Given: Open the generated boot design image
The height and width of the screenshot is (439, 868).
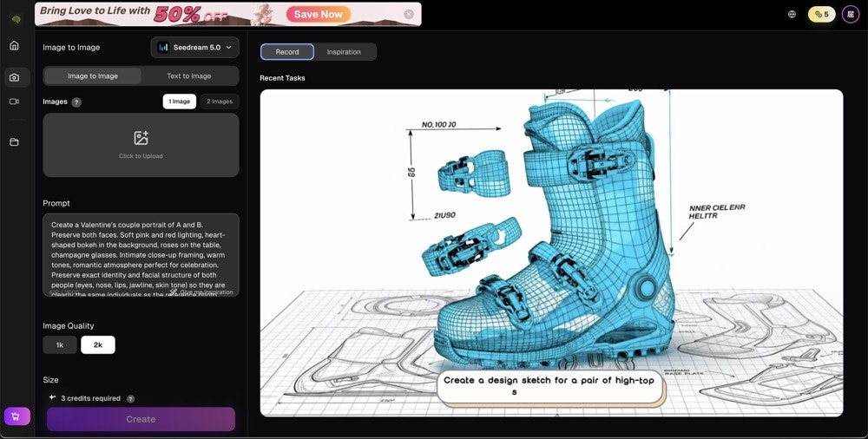Looking at the screenshot, I should click(x=551, y=253).
